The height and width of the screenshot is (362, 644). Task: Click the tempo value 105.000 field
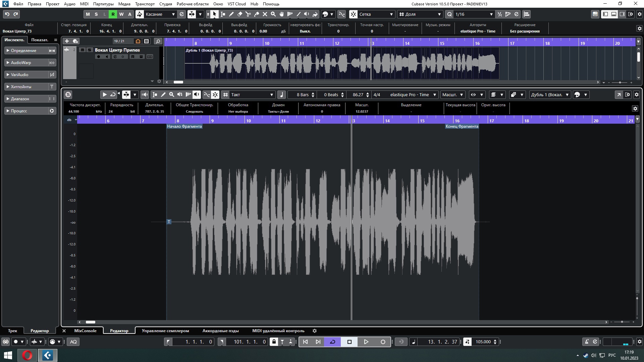click(x=483, y=342)
